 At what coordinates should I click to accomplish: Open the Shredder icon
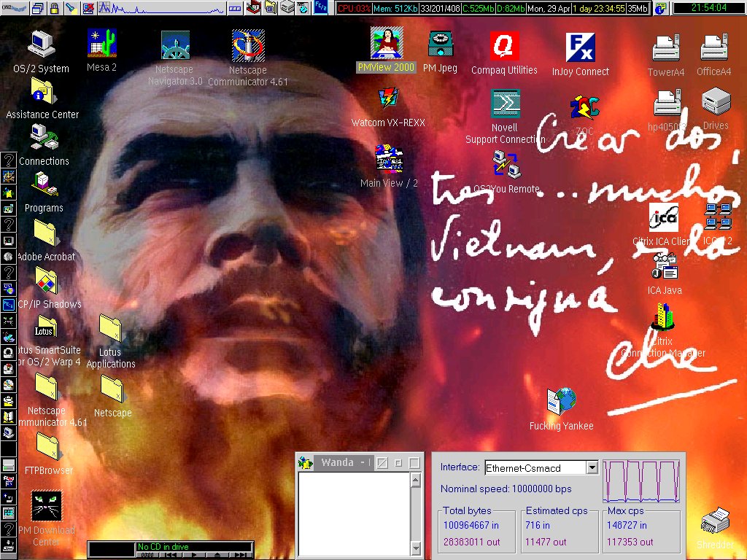click(x=715, y=521)
